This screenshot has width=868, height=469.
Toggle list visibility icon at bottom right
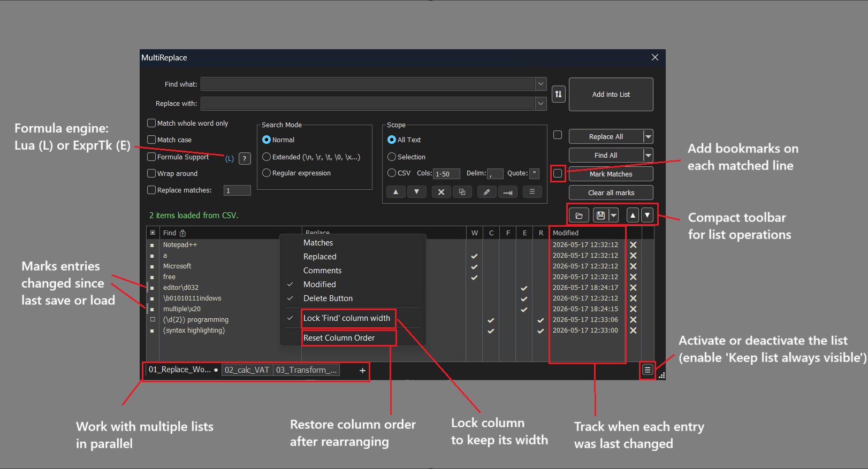click(648, 370)
